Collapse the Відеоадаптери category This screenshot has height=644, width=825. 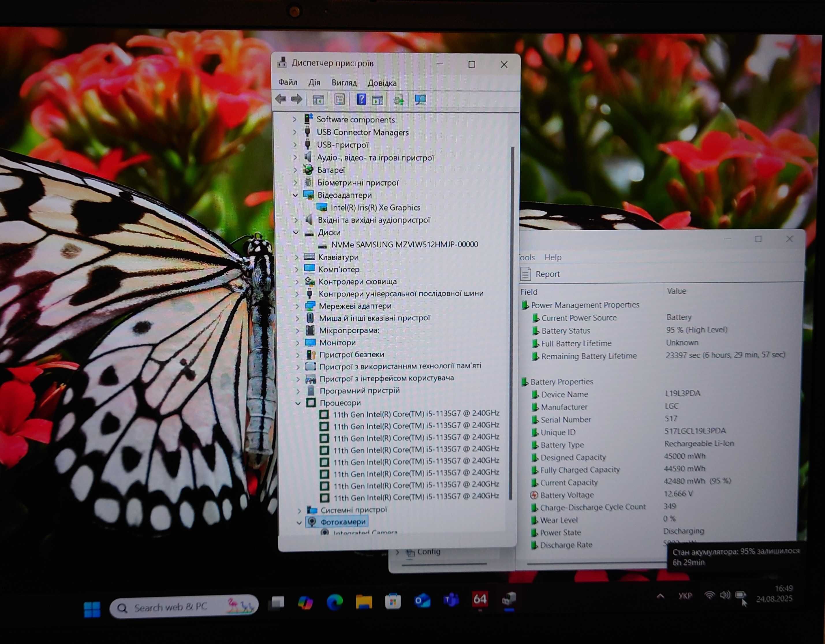[295, 195]
